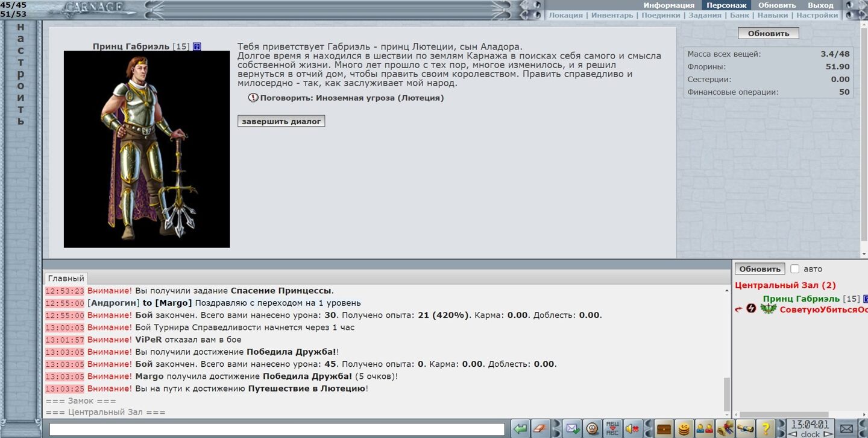
Task: Switch to the Главный chat tab
Action: tap(66, 279)
